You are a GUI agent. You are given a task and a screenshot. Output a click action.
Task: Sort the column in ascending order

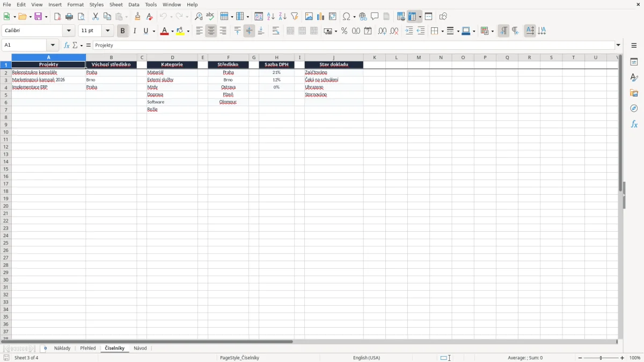[x=271, y=17]
